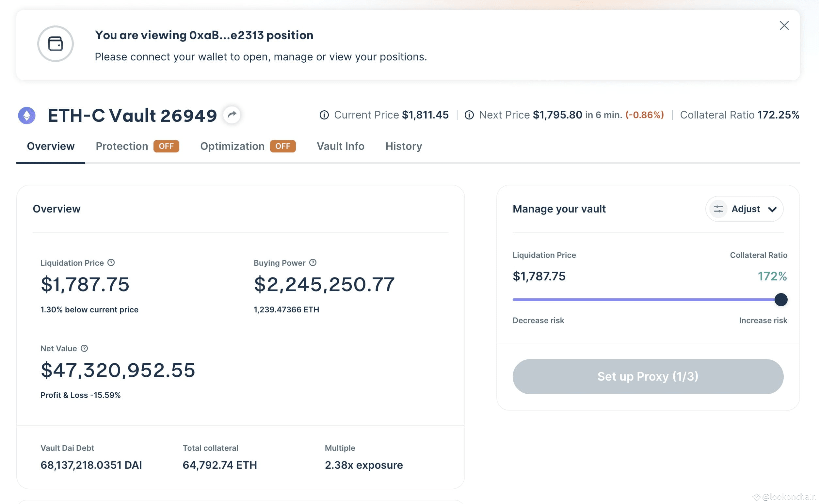The width and height of the screenshot is (819, 504).
Task: Click the Net Value question mark icon
Action: pos(84,348)
